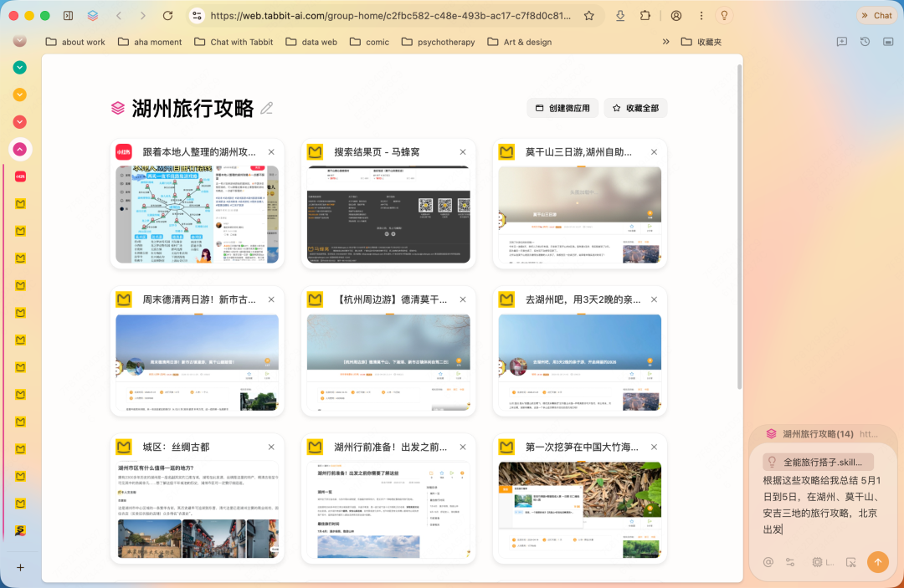
Task: Close the 周末德清两日游 card
Action: 271,299
